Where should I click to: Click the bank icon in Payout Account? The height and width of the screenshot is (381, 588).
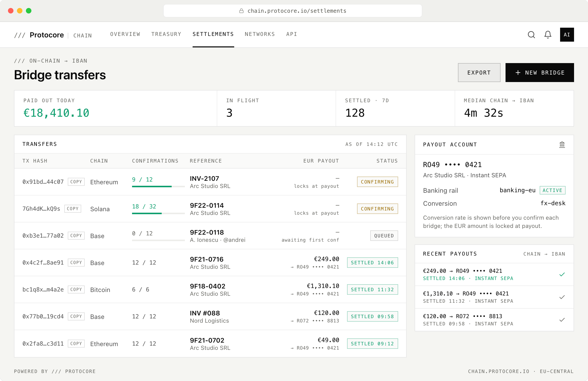(x=562, y=145)
